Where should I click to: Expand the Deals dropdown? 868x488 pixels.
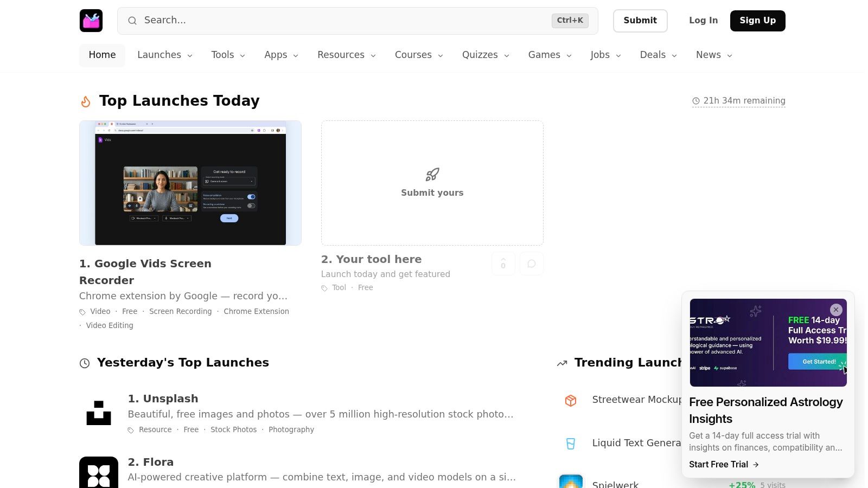pos(659,55)
